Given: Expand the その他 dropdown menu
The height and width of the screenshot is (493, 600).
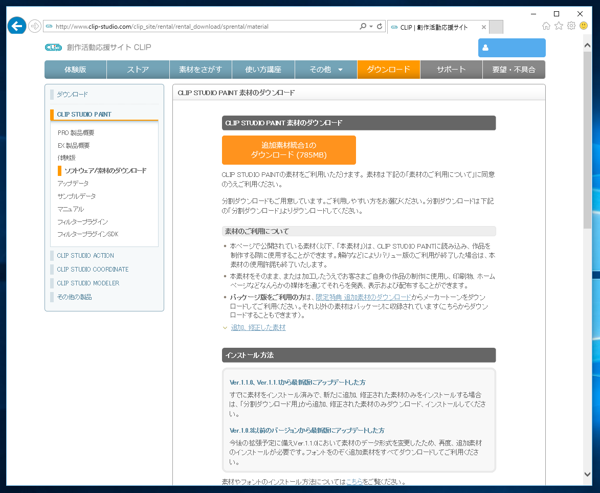Looking at the screenshot, I should pyautogui.click(x=326, y=69).
